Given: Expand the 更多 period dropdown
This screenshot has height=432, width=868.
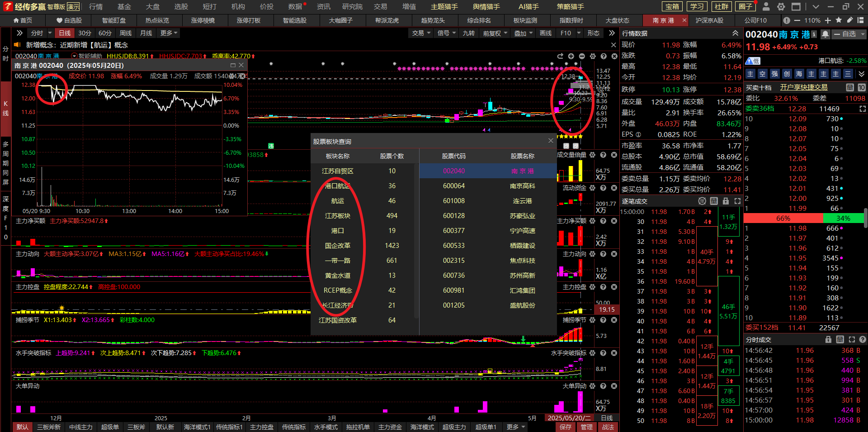Looking at the screenshot, I should coord(169,33).
